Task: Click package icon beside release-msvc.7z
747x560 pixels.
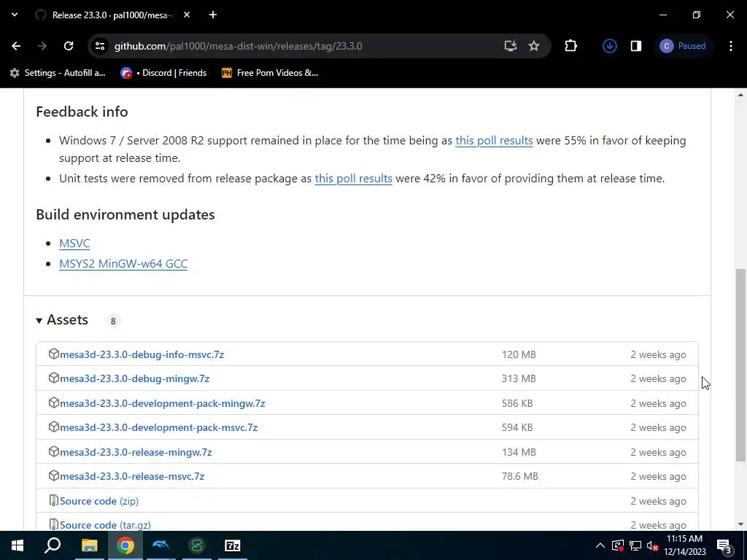Action: 53,475
